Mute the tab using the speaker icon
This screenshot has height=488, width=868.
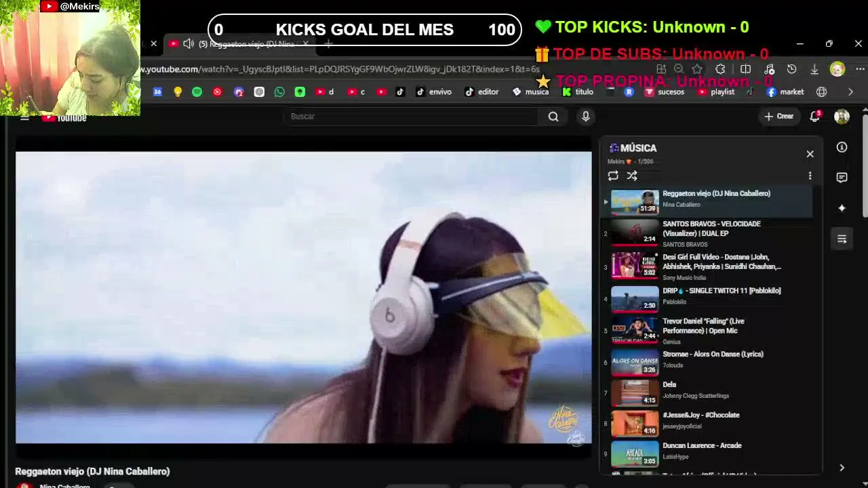[x=189, y=44]
